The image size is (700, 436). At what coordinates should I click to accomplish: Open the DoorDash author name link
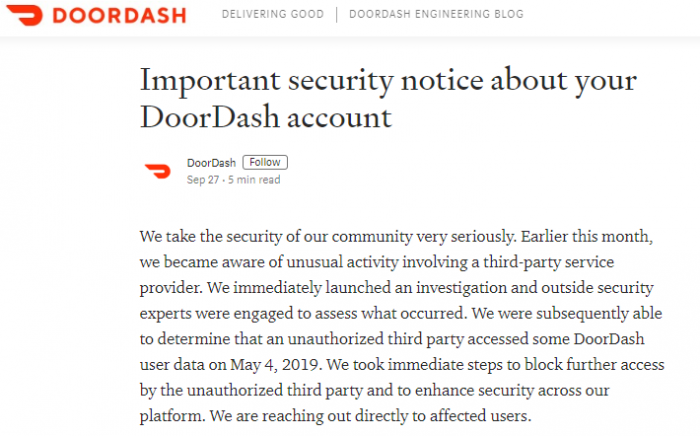pyautogui.click(x=211, y=163)
